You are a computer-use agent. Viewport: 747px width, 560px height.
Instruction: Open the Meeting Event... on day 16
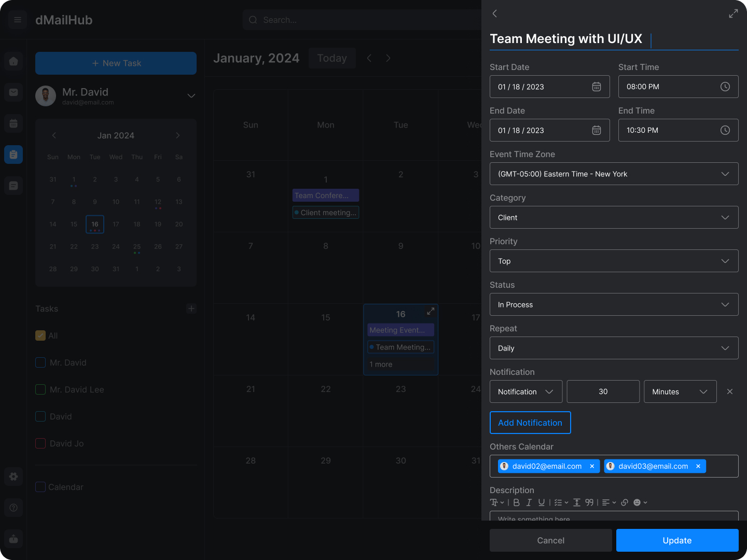tap(401, 330)
